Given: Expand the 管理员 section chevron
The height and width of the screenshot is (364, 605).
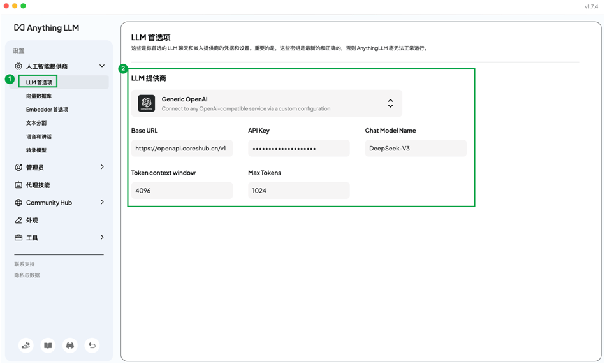Looking at the screenshot, I should [x=102, y=167].
